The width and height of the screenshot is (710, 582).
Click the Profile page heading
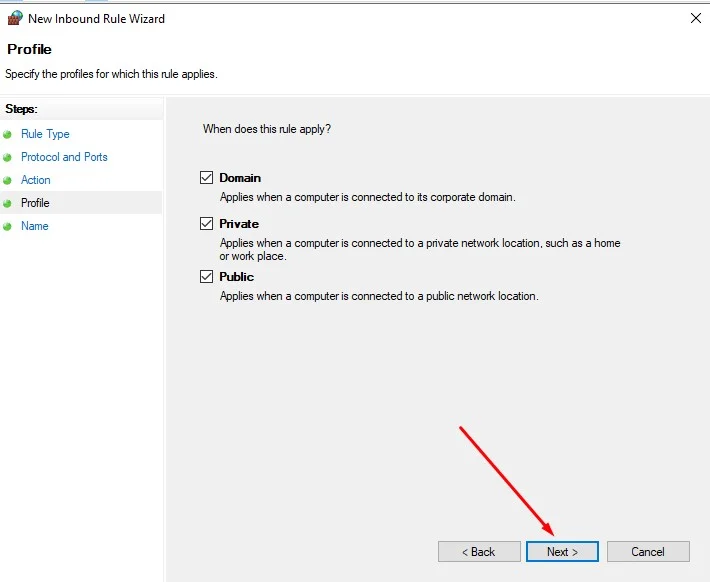tap(29, 49)
